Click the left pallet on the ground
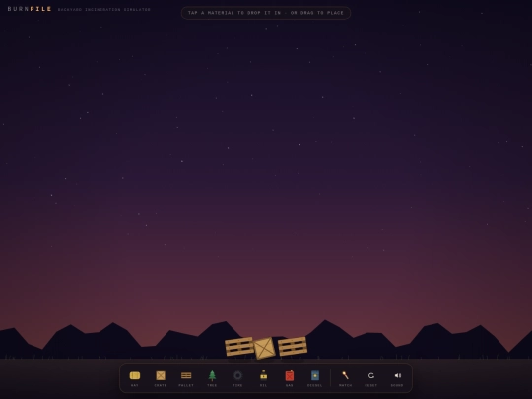 tap(239, 347)
